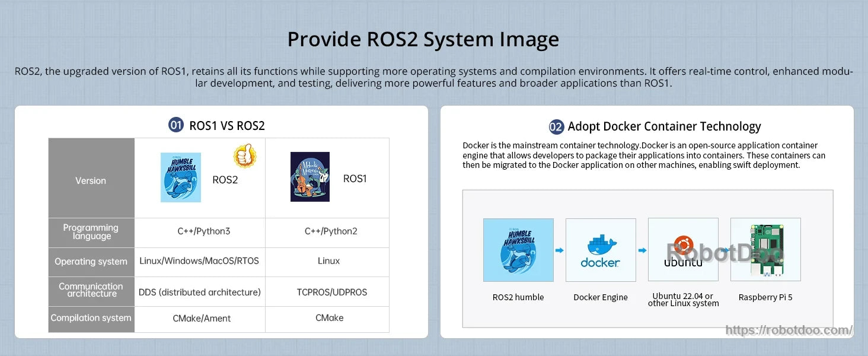Screen dimensions: 868x356
Task: Click the 'Communication architecture' row header
Action: 91,290
